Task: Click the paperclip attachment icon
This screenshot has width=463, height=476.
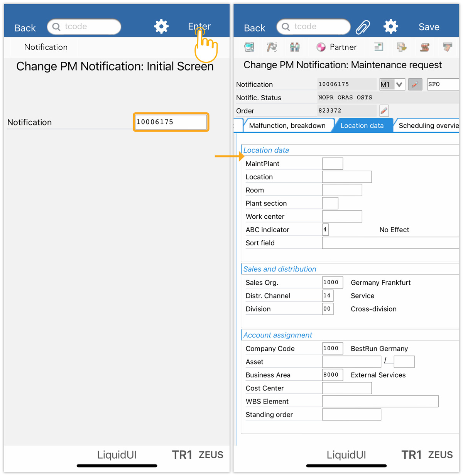Action: pyautogui.click(x=363, y=27)
